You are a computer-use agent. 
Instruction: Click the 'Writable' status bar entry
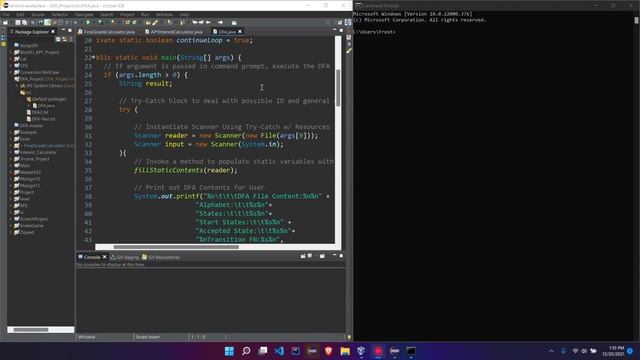(87, 337)
